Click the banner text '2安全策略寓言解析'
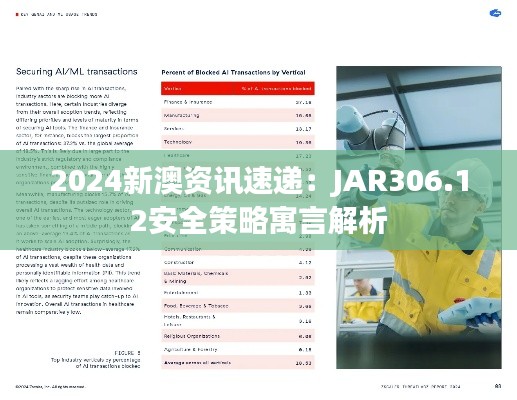Screen dimensions: 517x400 (259, 221)
